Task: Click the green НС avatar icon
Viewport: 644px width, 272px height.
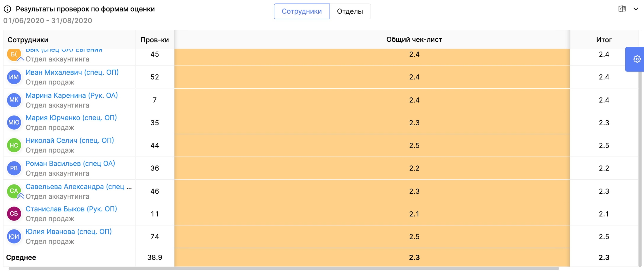Action: [x=14, y=146]
